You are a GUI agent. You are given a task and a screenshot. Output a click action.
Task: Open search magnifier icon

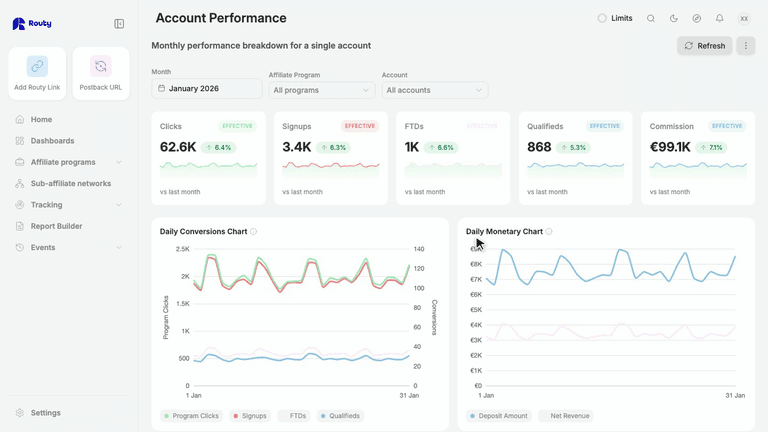pyautogui.click(x=650, y=19)
